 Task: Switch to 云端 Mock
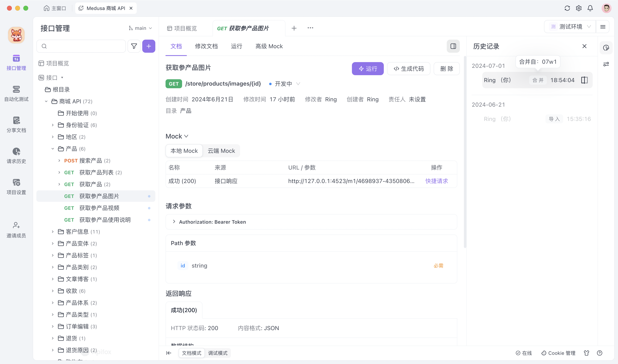click(221, 151)
